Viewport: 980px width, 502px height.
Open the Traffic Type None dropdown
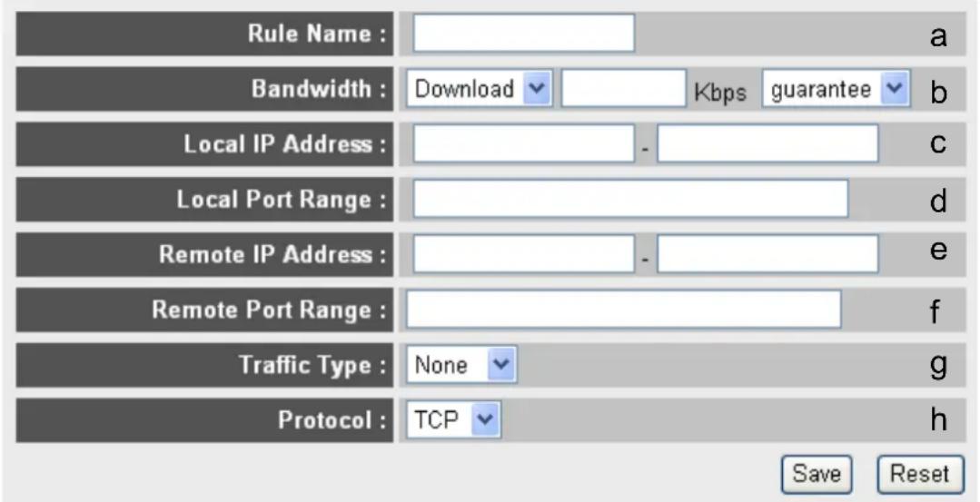pyautogui.click(x=461, y=365)
